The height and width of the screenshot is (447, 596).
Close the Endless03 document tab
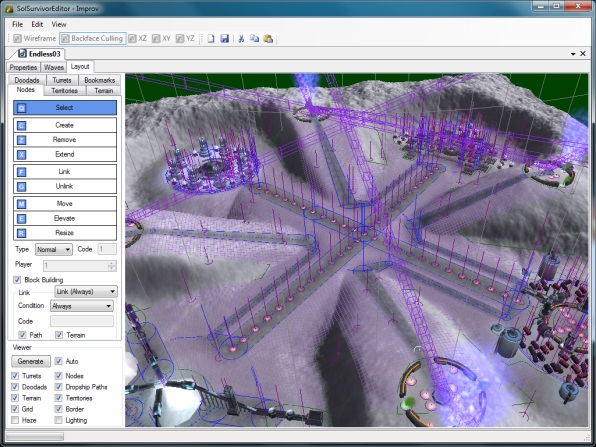(x=583, y=54)
